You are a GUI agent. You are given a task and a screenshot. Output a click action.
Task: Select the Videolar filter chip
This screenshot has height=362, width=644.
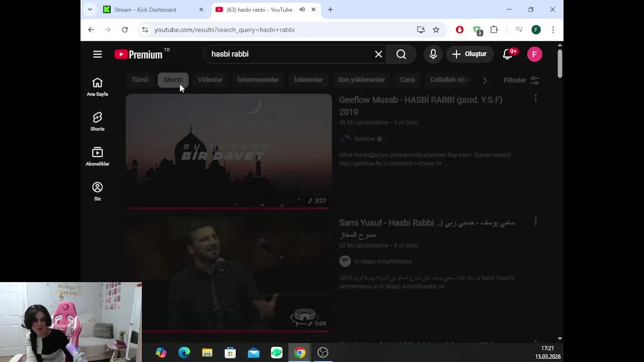click(210, 80)
